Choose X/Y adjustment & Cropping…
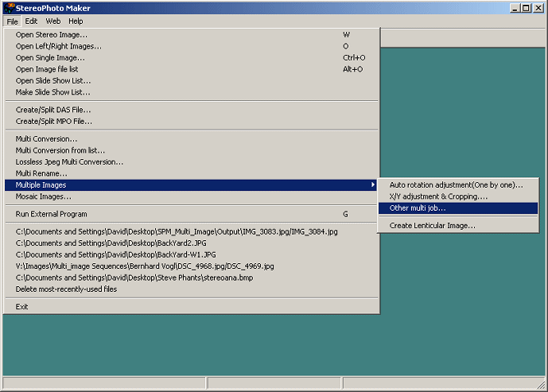548x392 pixels. [458, 196]
